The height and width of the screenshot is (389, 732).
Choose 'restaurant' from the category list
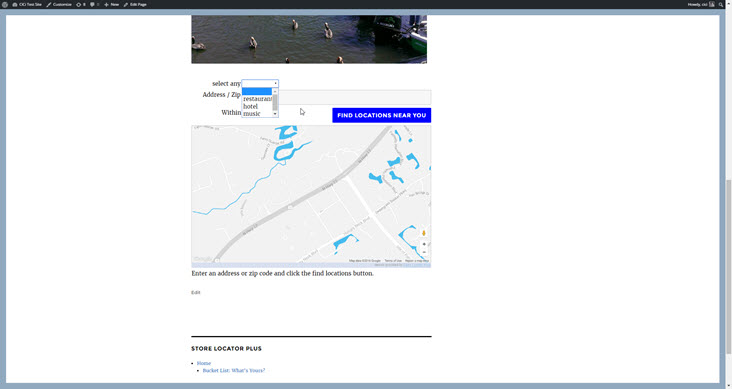click(257, 99)
